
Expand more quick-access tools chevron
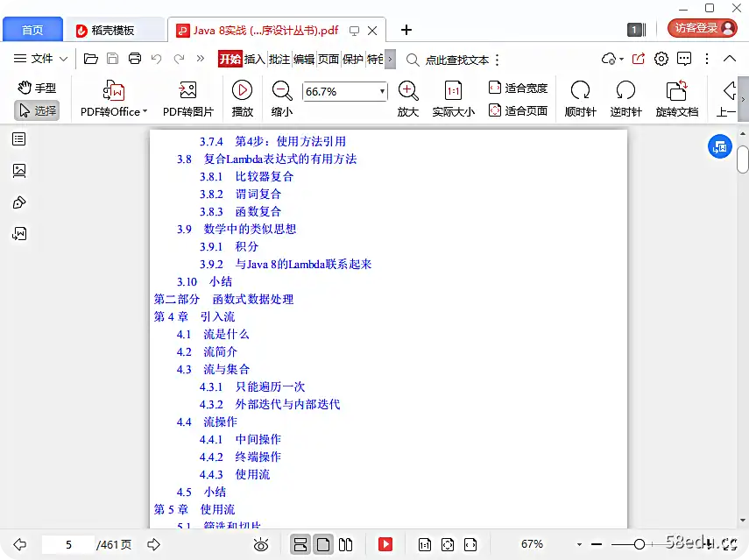point(200,59)
